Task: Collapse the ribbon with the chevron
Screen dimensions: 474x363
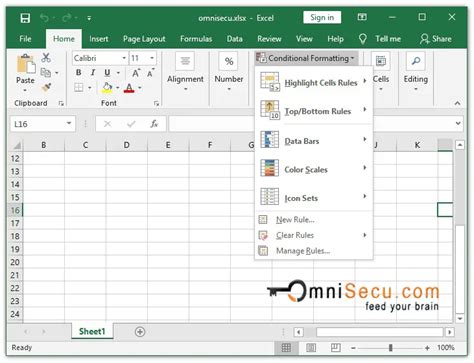Action: coord(457,103)
